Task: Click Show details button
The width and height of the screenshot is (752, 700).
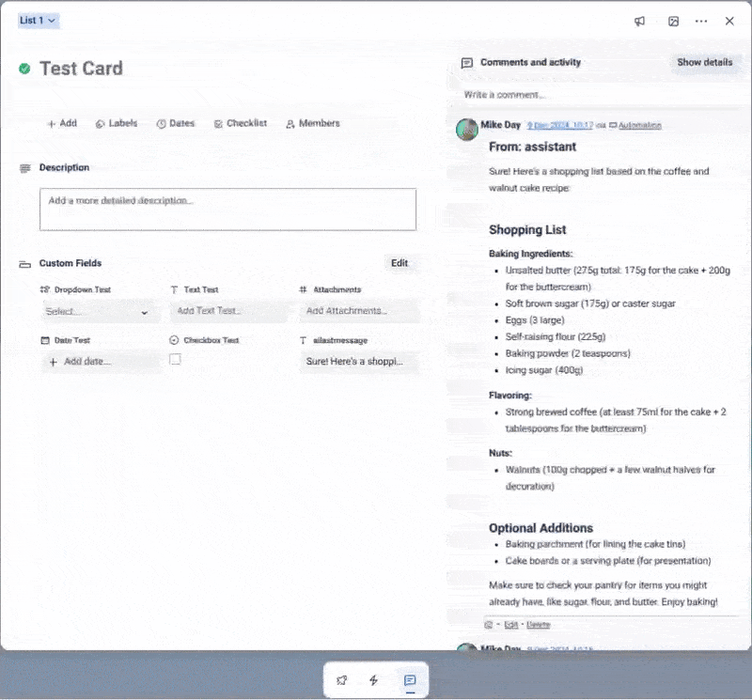Action: (x=704, y=62)
